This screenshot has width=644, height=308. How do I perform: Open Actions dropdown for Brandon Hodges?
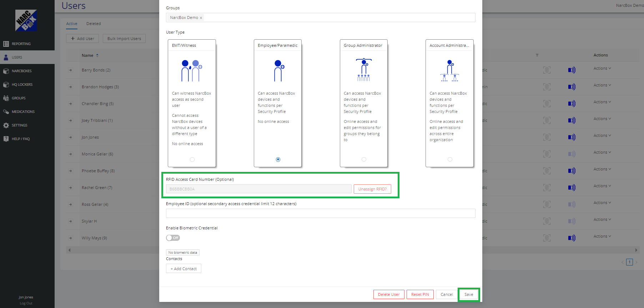(602, 85)
